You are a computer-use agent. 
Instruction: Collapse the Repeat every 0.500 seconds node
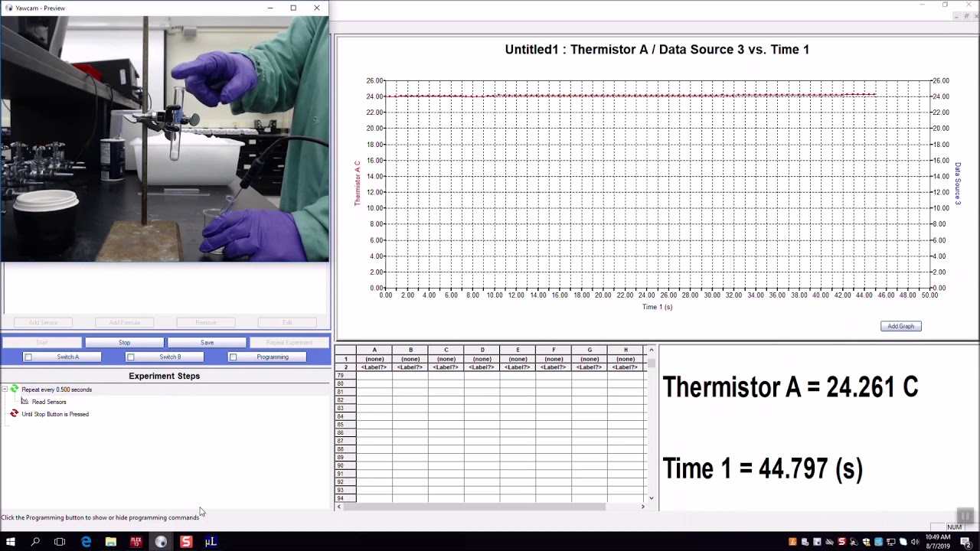point(5,390)
